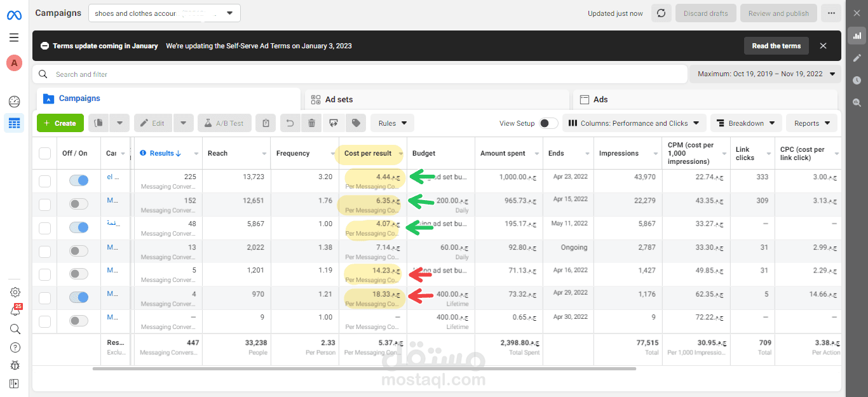Click the green Create button

click(60, 123)
